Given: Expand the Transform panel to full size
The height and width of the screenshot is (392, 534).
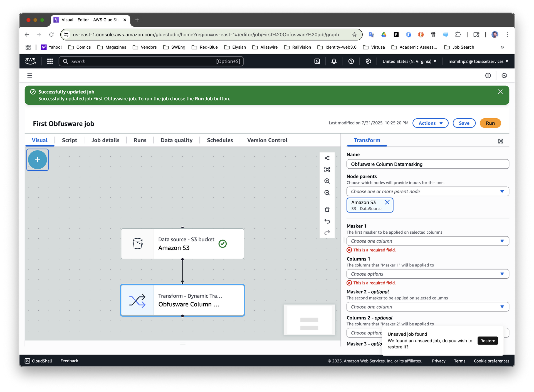Looking at the screenshot, I should (501, 141).
